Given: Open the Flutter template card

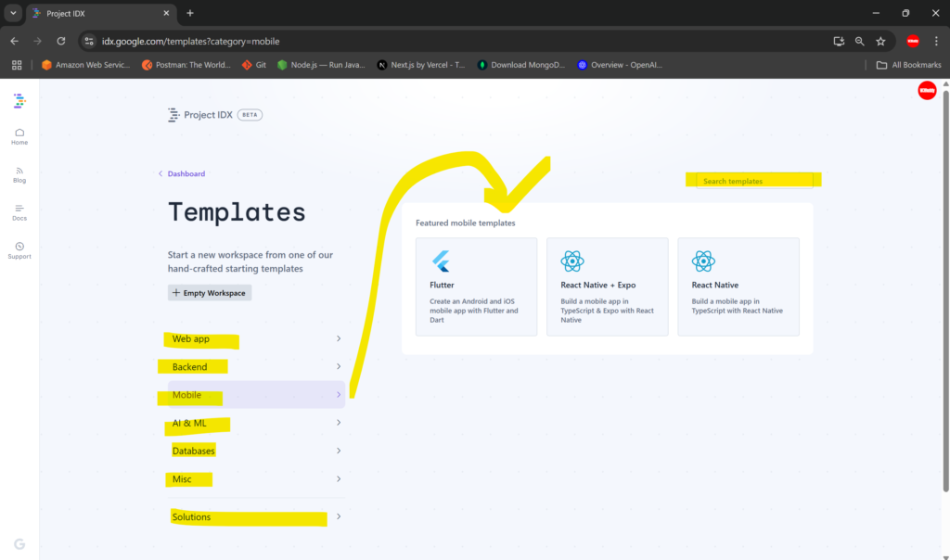Looking at the screenshot, I should [x=476, y=287].
